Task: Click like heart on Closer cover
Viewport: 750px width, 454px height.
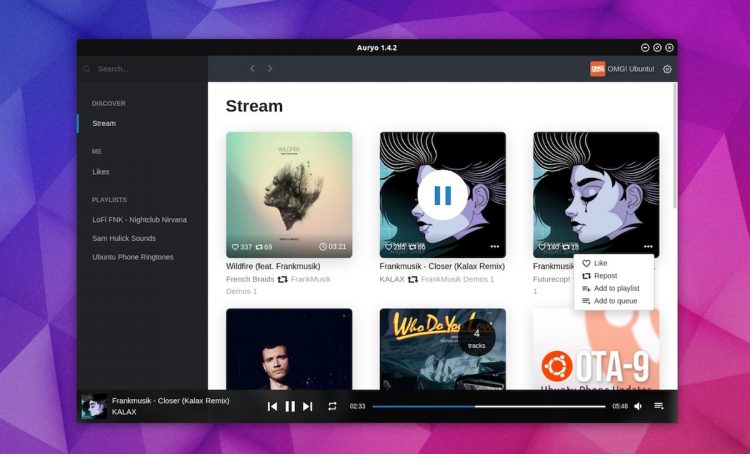Action: click(x=388, y=247)
